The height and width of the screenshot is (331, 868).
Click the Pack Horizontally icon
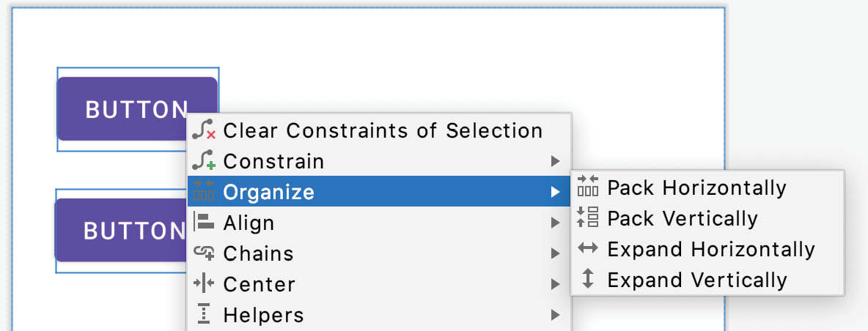pos(588,186)
